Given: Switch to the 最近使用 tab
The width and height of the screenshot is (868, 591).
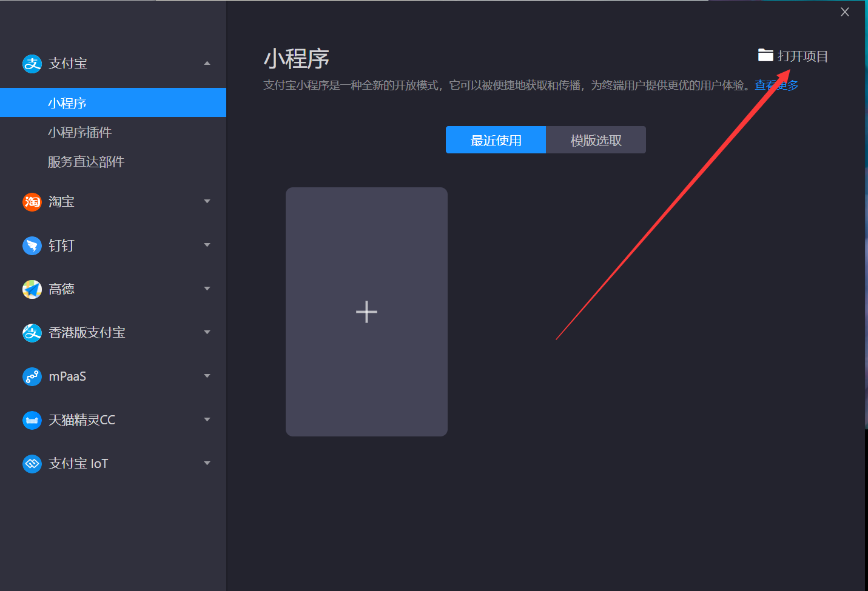Looking at the screenshot, I should tap(496, 140).
